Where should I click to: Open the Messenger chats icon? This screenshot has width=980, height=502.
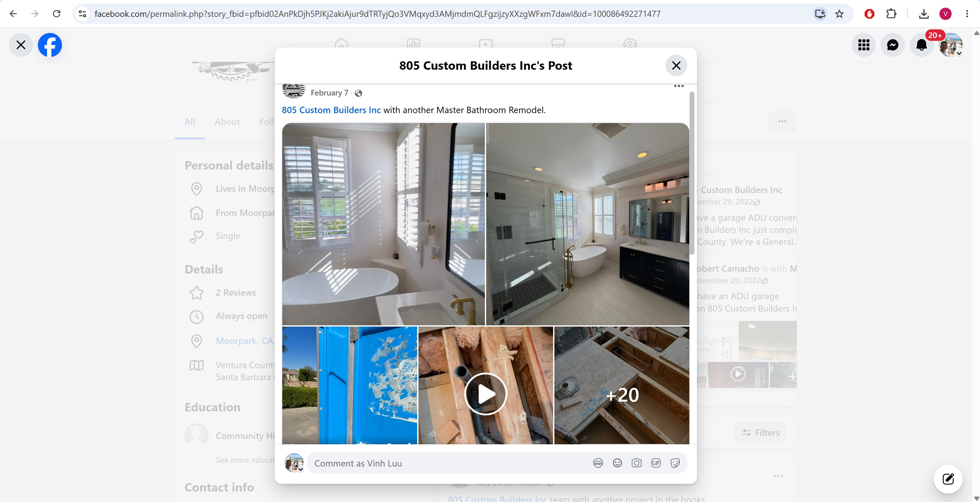(x=893, y=45)
